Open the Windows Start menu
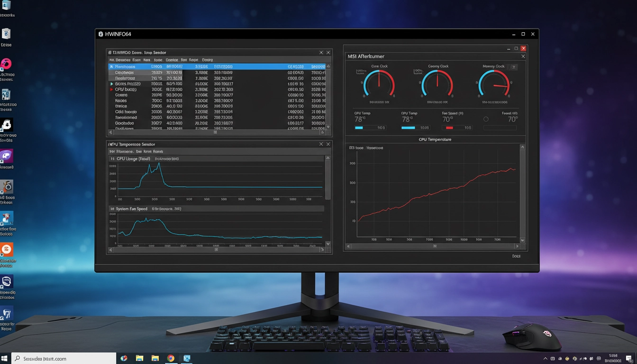This screenshot has height=364, width=637. [5, 359]
